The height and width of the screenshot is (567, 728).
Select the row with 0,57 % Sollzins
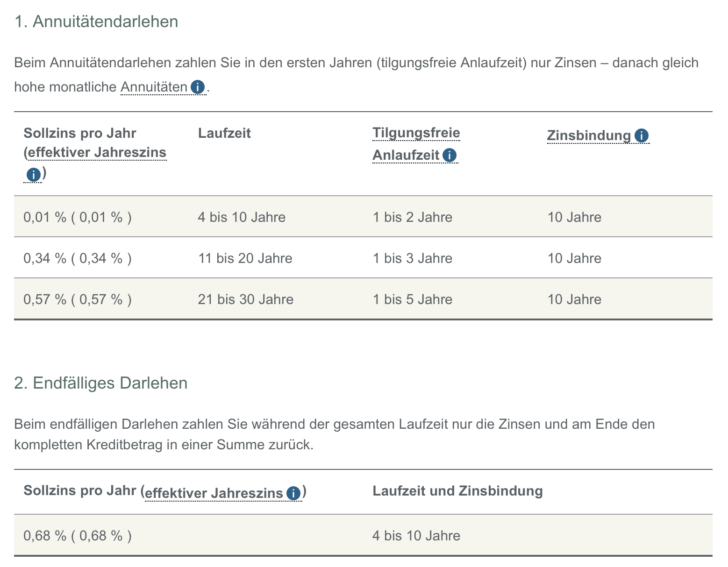327,299
